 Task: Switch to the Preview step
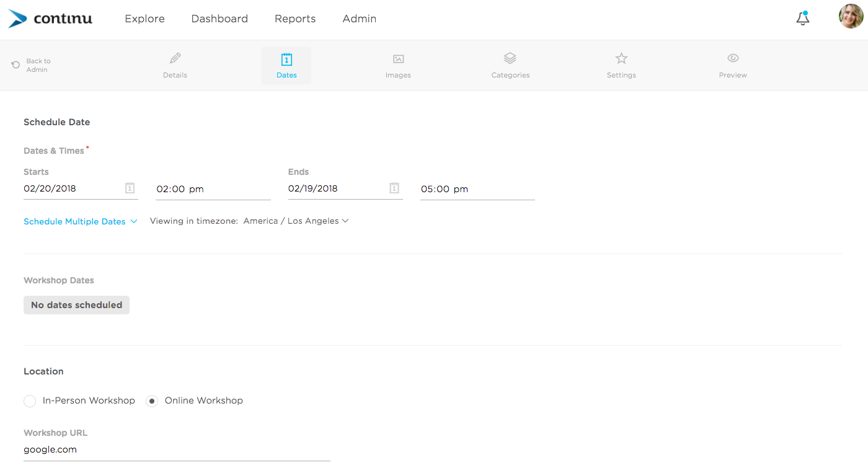coord(733,66)
